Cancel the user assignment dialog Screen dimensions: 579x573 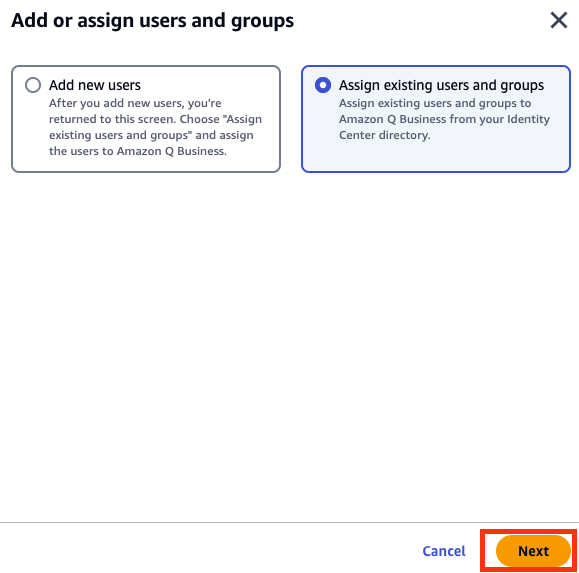(444, 551)
